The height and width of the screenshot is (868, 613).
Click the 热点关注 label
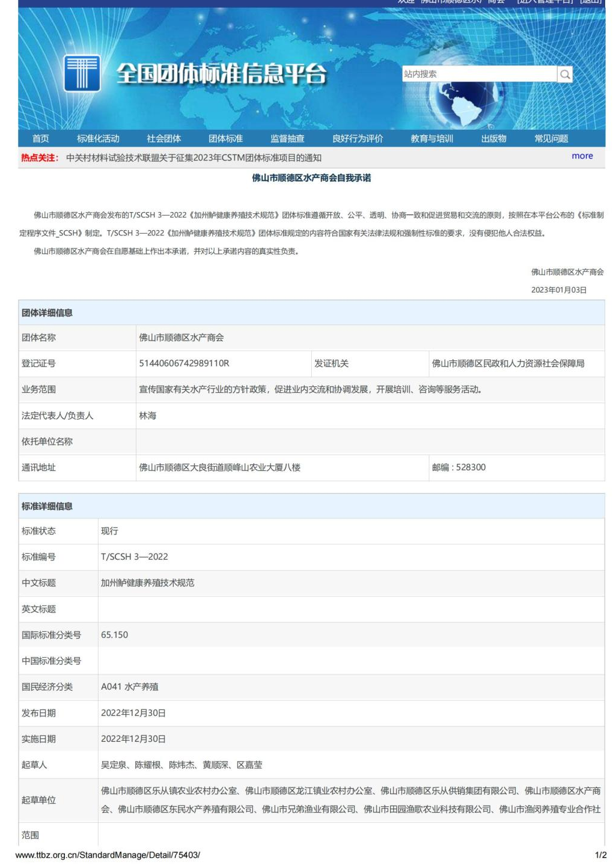[x=40, y=158]
